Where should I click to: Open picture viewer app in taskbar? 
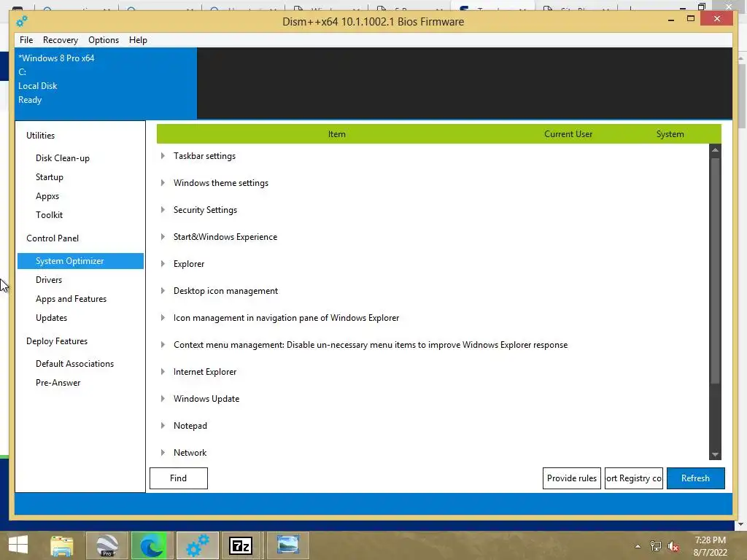click(x=287, y=545)
